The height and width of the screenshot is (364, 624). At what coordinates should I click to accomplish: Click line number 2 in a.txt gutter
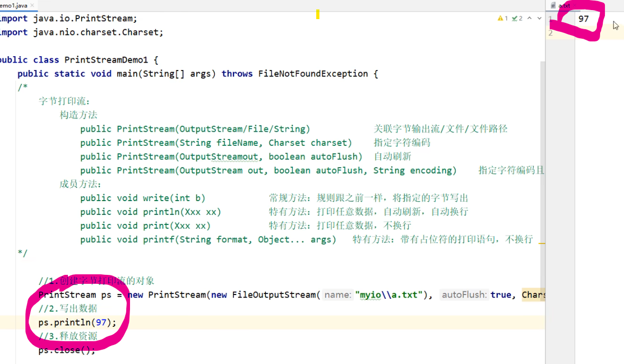point(550,33)
